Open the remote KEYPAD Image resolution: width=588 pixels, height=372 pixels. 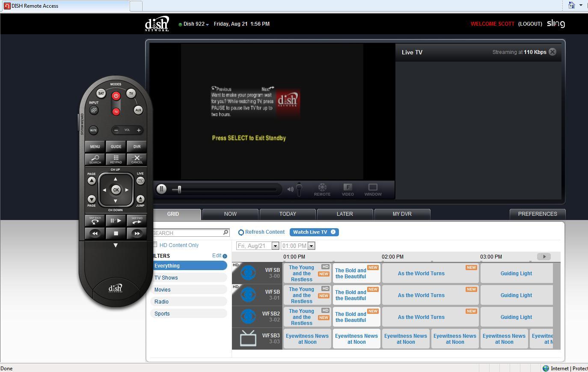pos(116,159)
